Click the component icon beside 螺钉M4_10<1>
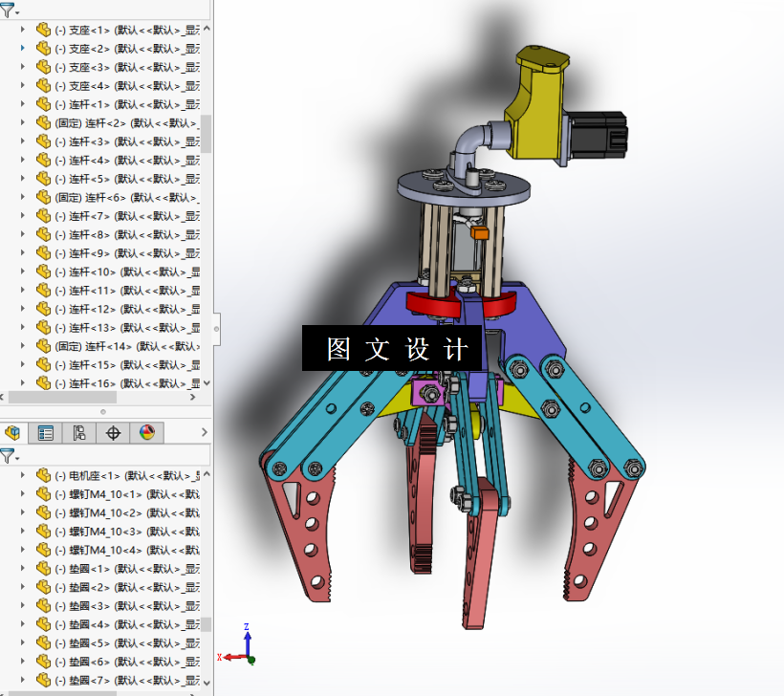This screenshot has height=696, width=784. pos(42,491)
